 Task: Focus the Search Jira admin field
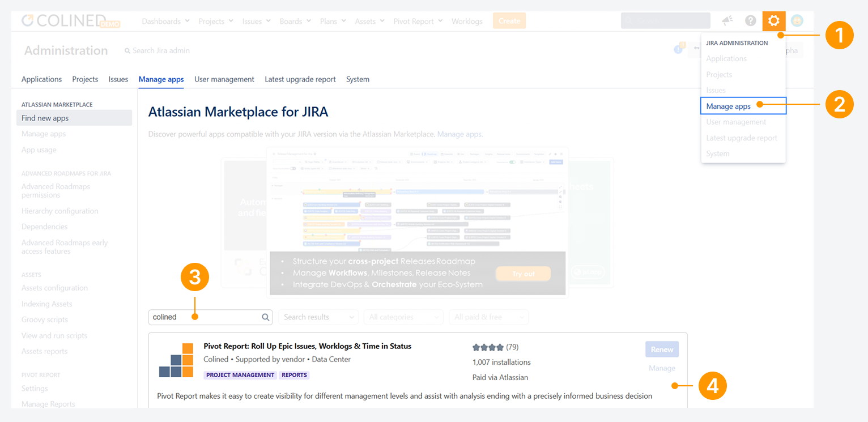pyautogui.click(x=157, y=50)
